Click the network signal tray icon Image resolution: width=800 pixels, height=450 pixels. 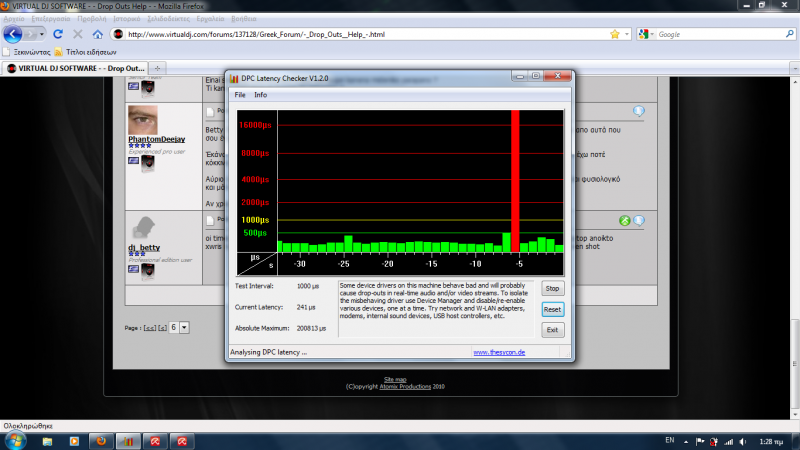pyautogui.click(x=729, y=442)
